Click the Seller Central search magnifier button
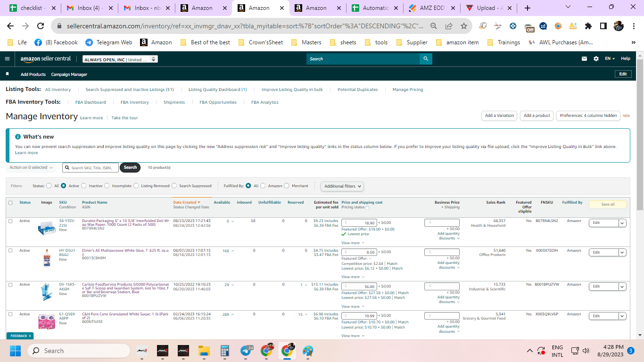Image resolution: width=644 pixels, height=362 pixels. click(426, 59)
